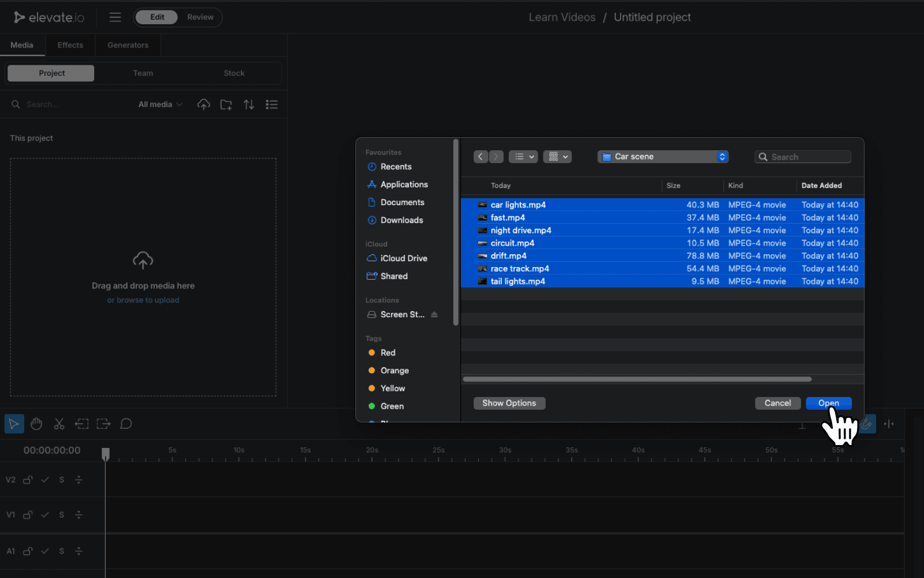
Task: Switch media panel to list view icon
Action: [x=271, y=105]
